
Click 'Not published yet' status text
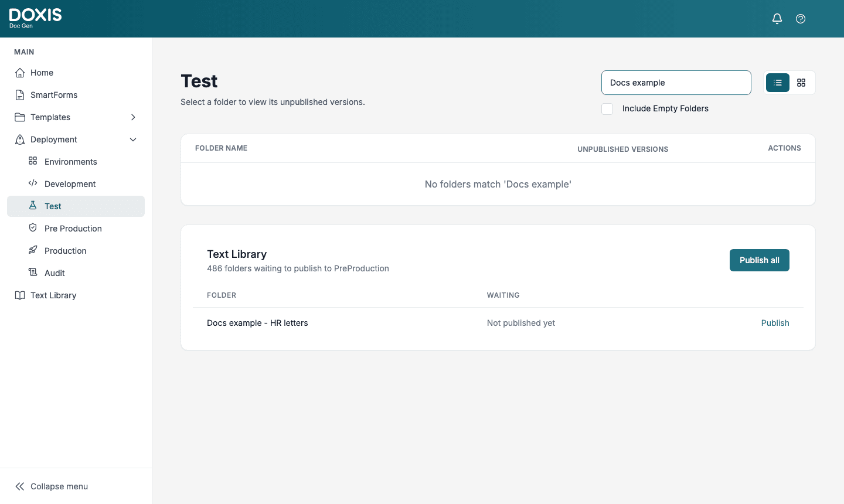(x=521, y=323)
